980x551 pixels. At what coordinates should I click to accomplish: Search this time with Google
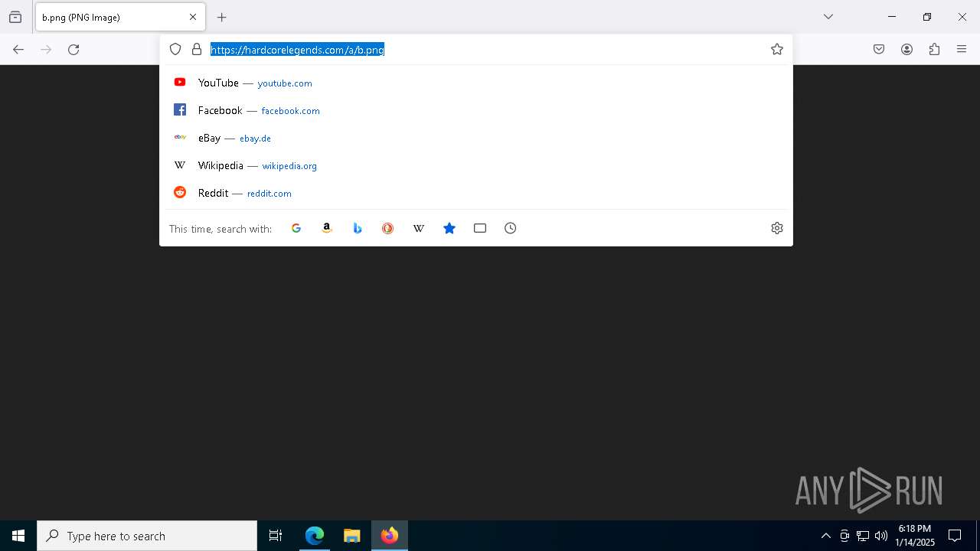point(296,228)
